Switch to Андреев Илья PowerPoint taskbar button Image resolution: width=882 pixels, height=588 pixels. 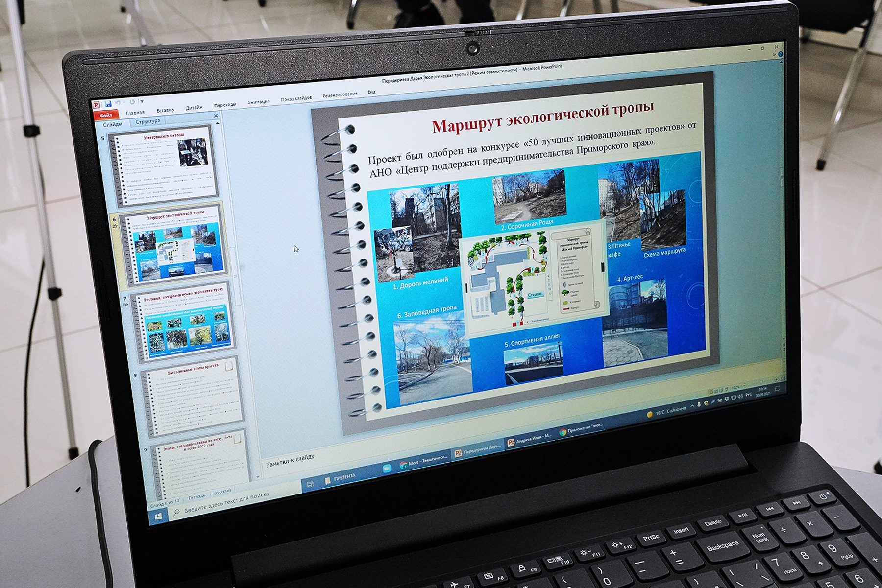click(x=530, y=439)
